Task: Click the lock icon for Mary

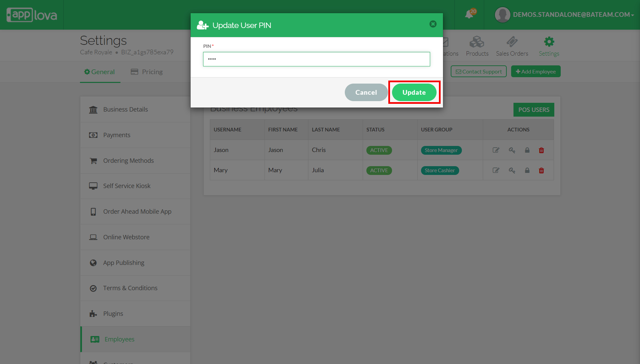Action: tap(527, 171)
